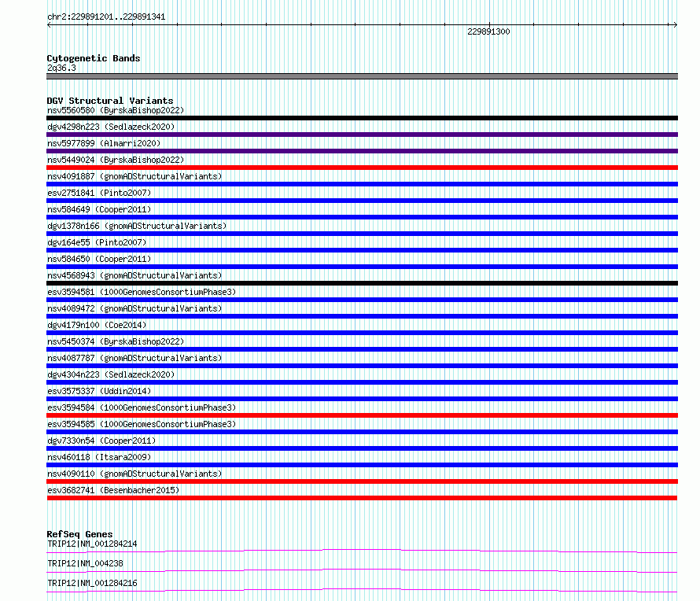Click the dgv164e55 (Pinto2007) label

[x=97, y=242]
